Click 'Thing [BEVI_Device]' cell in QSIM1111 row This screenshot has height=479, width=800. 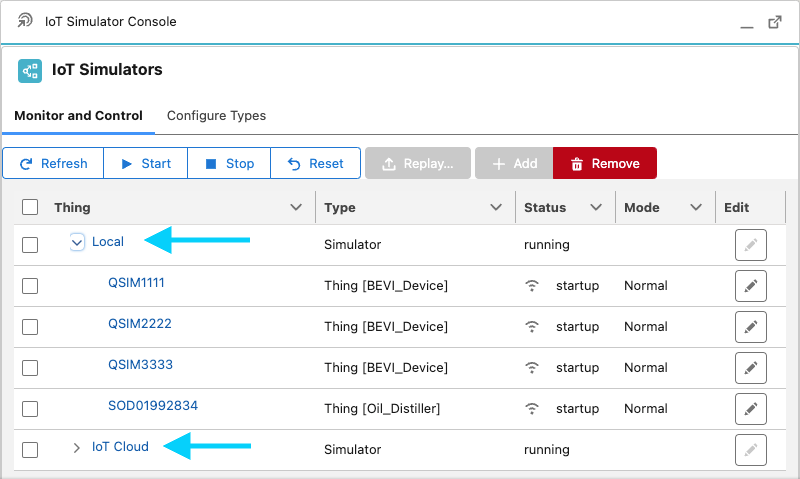point(386,286)
